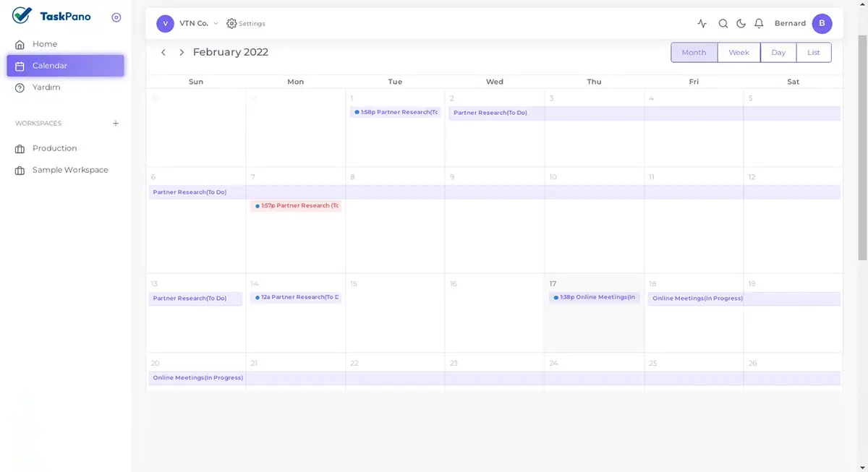The height and width of the screenshot is (472, 868).
Task: Switch to Month view
Action: coord(694,53)
